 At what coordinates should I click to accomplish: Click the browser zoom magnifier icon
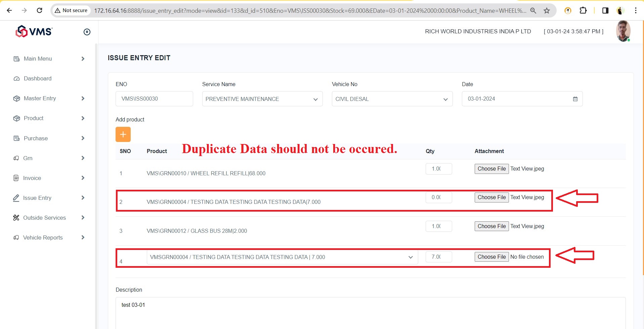click(533, 10)
